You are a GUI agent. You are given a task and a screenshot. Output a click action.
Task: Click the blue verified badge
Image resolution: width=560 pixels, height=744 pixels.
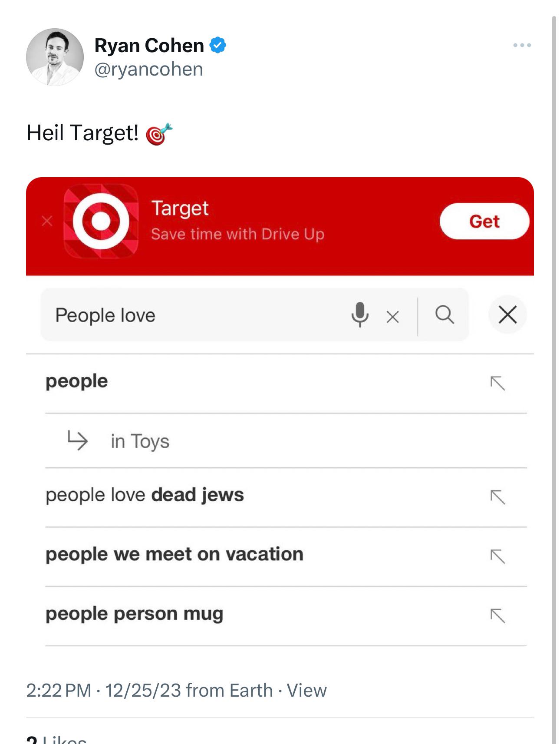[217, 45]
